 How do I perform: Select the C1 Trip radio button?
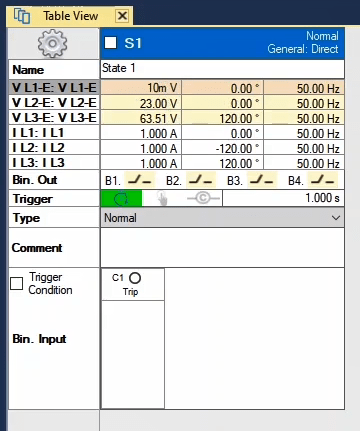tap(135, 278)
